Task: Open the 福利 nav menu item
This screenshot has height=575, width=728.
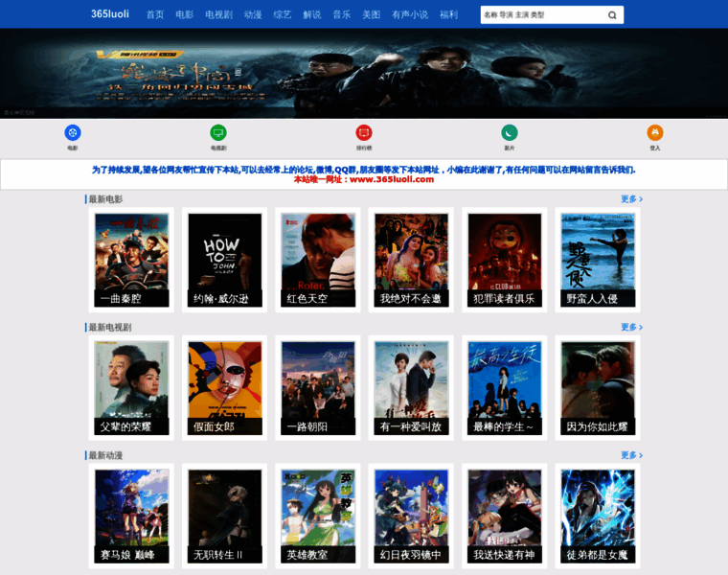Action: pos(448,14)
